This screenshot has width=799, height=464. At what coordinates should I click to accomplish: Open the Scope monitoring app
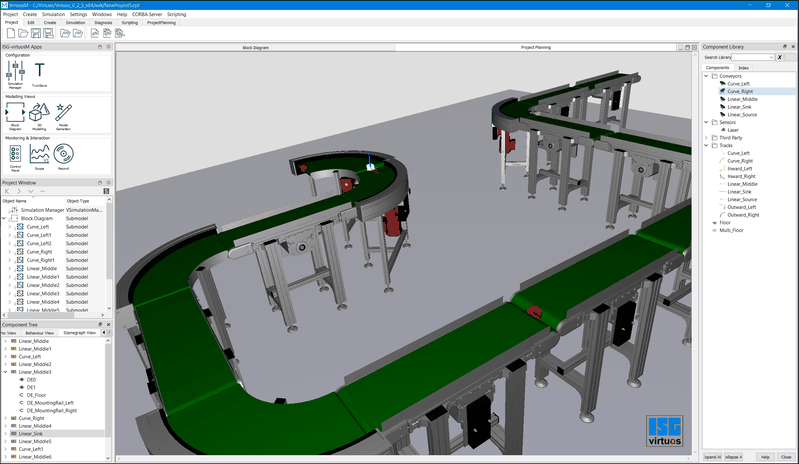click(x=40, y=155)
